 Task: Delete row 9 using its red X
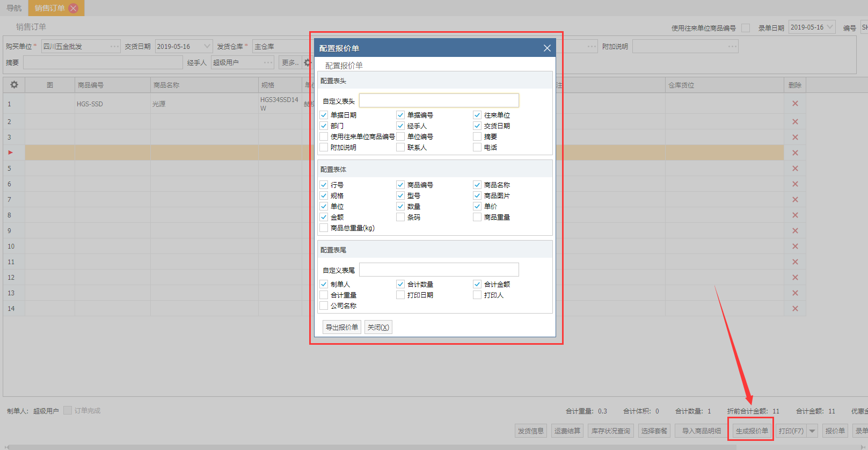795,231
